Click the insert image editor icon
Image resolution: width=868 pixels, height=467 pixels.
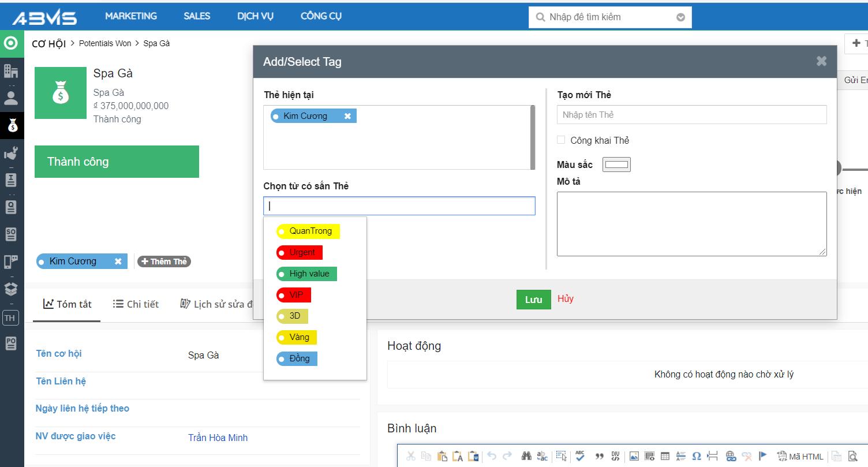tap(634, 456)
